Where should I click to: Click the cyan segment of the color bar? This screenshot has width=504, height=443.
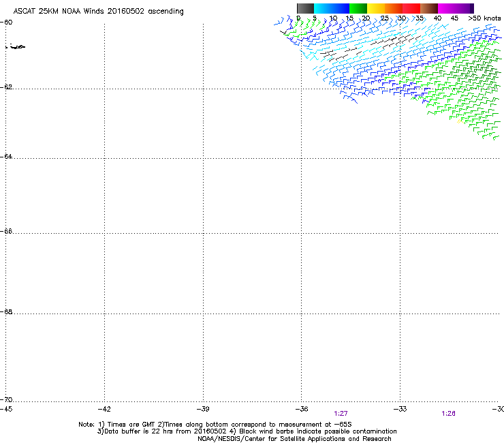coord(332,8)
